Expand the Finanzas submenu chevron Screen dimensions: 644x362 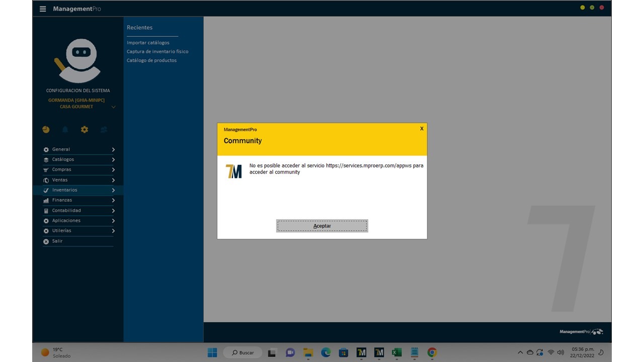point(113,201)
